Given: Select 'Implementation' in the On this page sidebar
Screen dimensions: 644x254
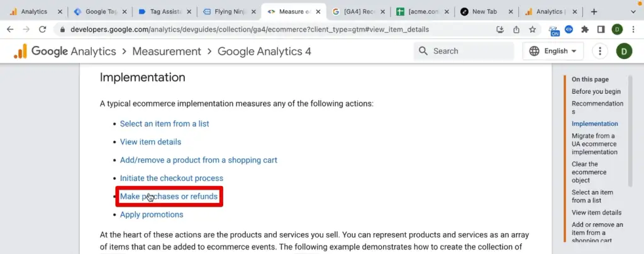Looking at the screenshot, I should (x=595, y=123).
